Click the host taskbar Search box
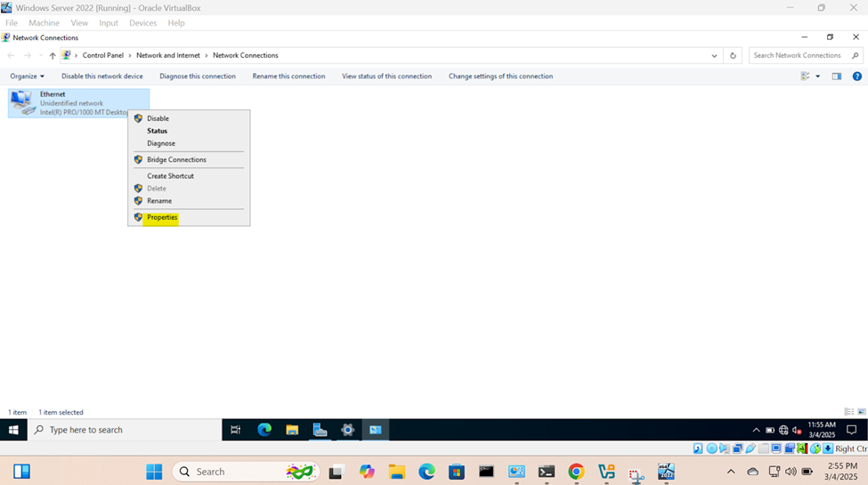This screenshot has height=485, width=868. tap(247, 472)
